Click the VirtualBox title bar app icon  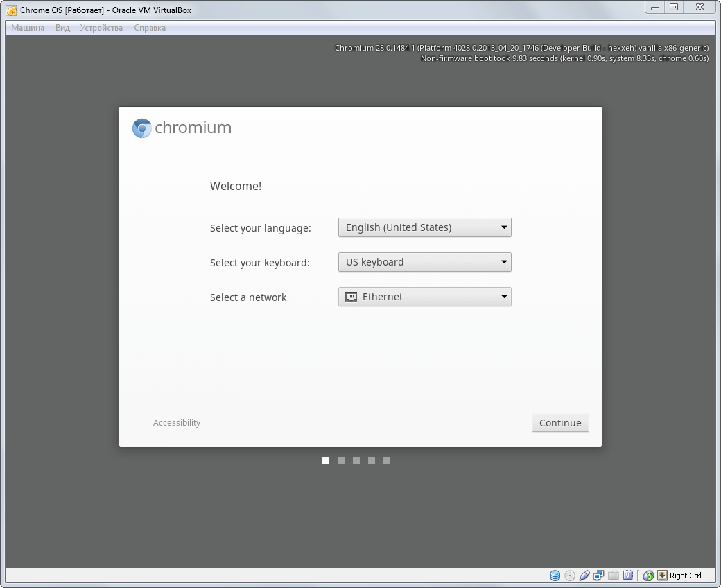coord(12,10)
